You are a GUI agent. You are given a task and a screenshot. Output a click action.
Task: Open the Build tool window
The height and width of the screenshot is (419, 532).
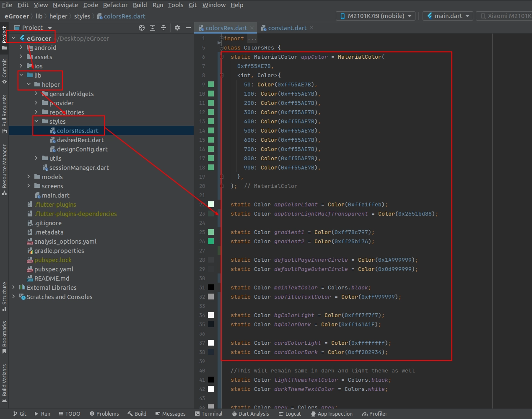(137, 414)
